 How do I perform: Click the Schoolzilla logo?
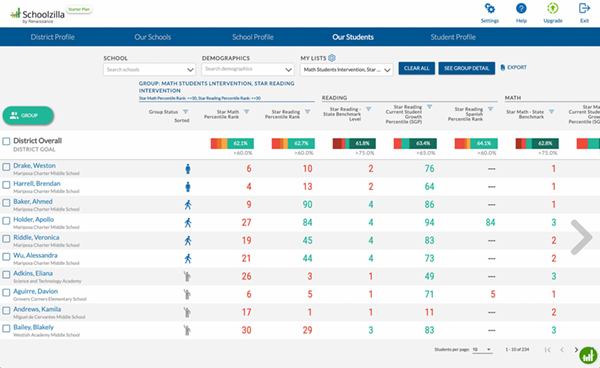38,15
